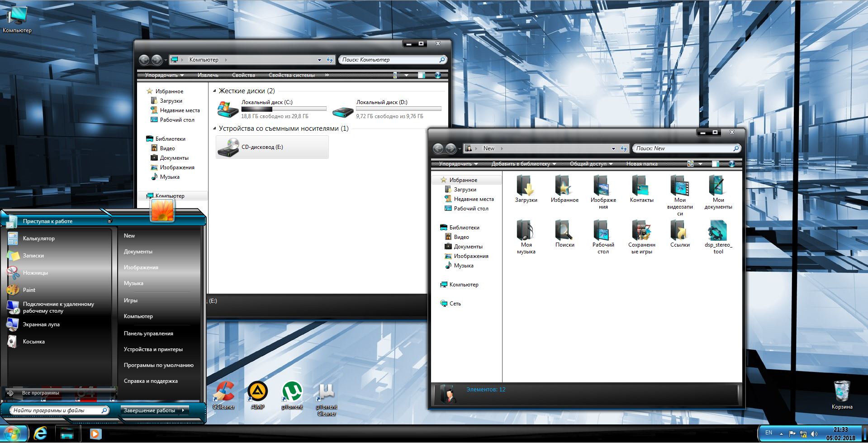868x443 pixels.
Task: Open the Упорядочить dropdown in New window
Action: click(x=458, y=164)
